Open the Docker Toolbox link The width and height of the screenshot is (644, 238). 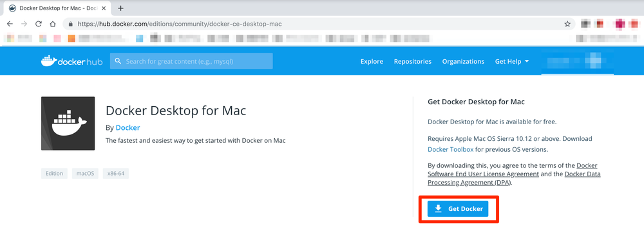pos(451,149)
